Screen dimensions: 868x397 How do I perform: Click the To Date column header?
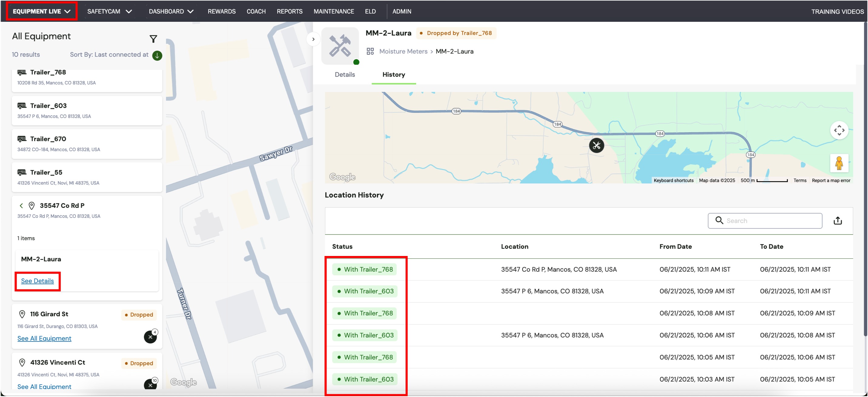click(771, 246)
